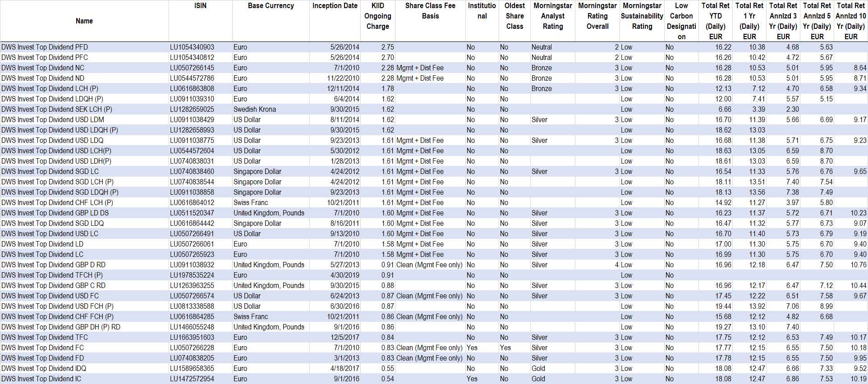The height and width of the screenshot is (384, 868).
Task: Click the Low Carbon Designation header
Action: click(681, 21)
